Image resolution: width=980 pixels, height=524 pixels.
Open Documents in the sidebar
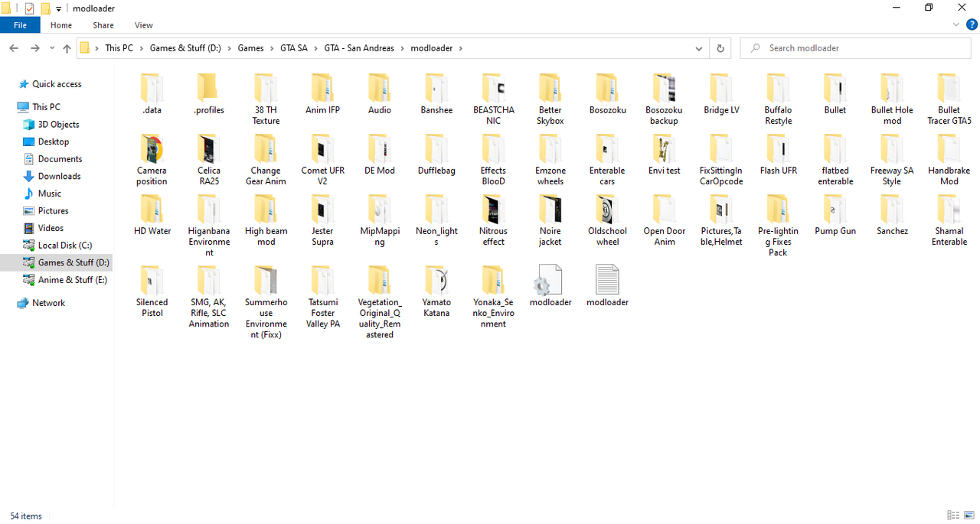(60, 159)
